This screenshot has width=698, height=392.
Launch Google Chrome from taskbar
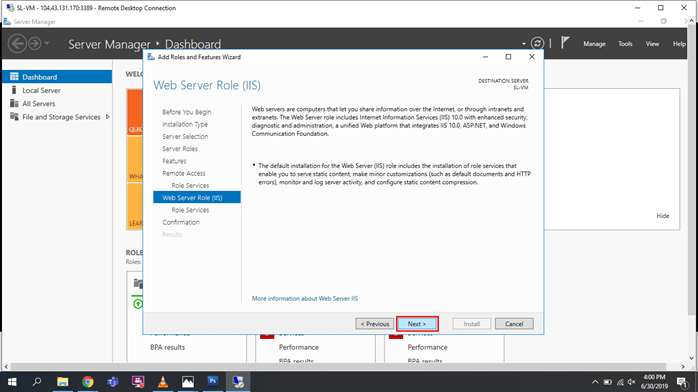[x=88, y=382]
